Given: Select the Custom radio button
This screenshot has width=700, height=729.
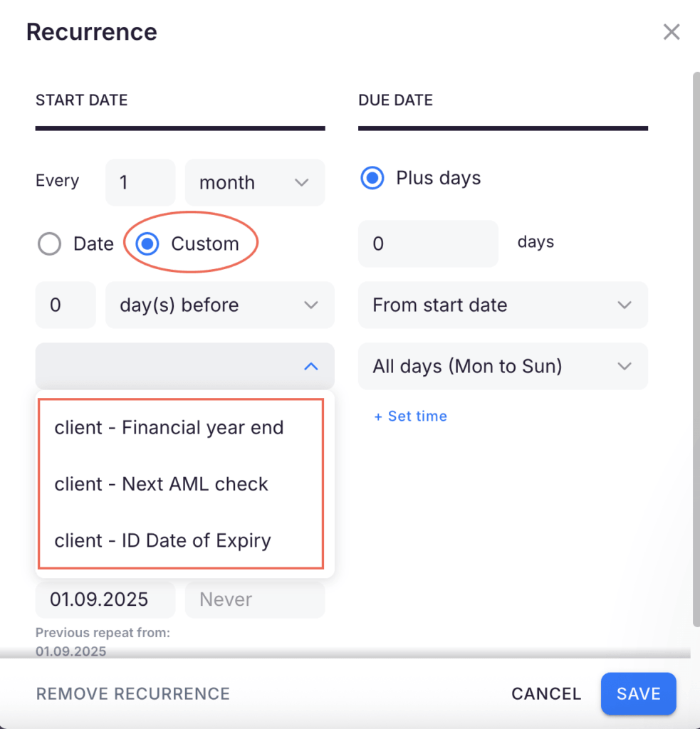Looking at the screenshot, I should click(146, 243).
